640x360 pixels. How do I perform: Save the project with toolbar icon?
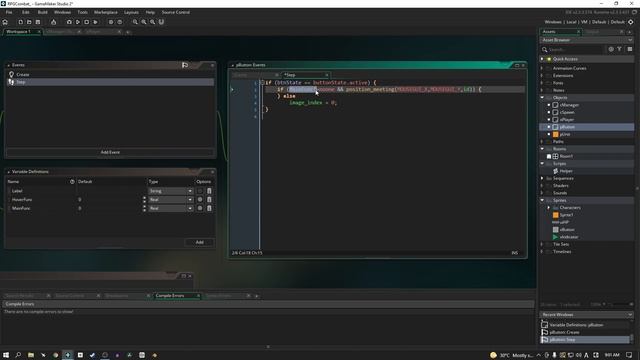[38, 22]
